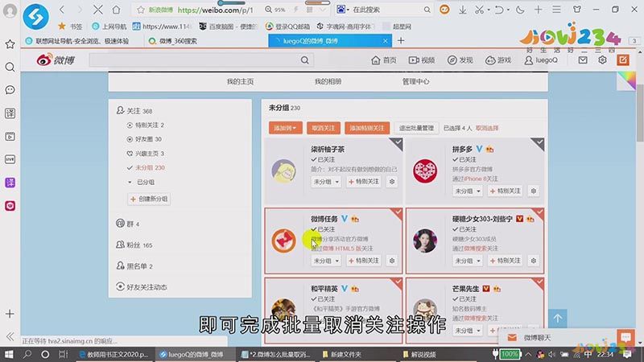Viewport: 644px width, 362px height.
Task: Open the Weibo games (游戏) section
Action: (497, 60)
